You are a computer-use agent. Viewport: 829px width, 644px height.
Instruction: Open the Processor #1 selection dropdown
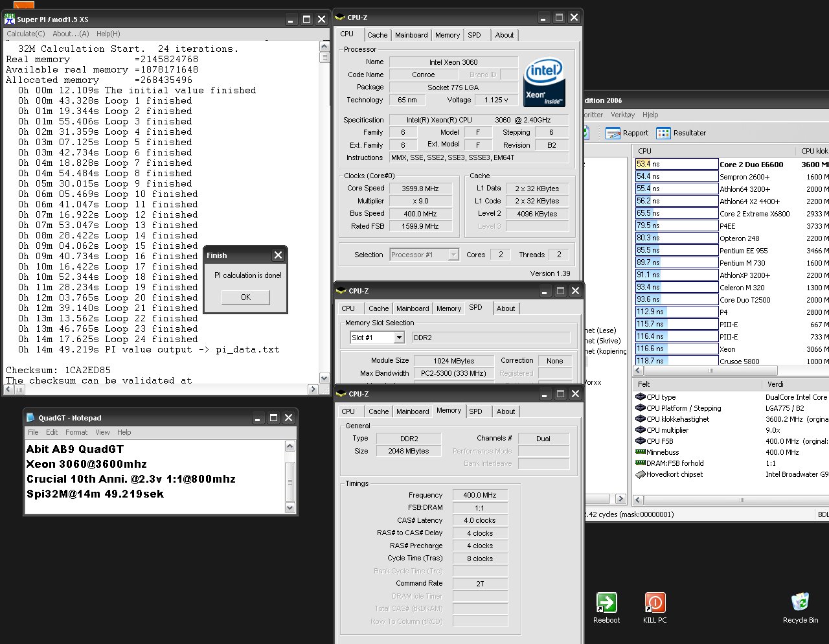coord(453,255)
